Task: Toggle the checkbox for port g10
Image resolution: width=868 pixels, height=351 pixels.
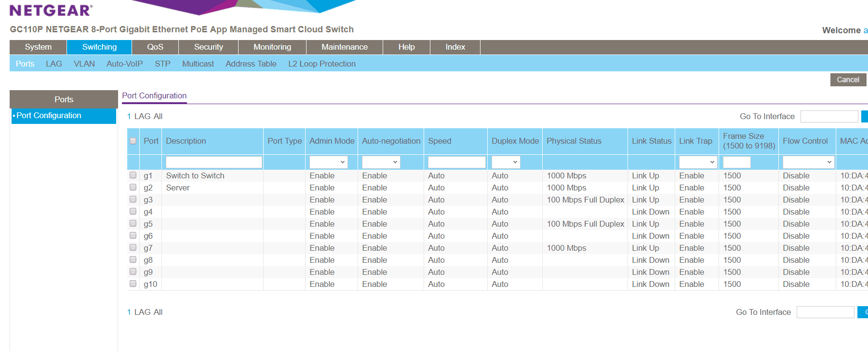Action: click(x=133, y=284)
